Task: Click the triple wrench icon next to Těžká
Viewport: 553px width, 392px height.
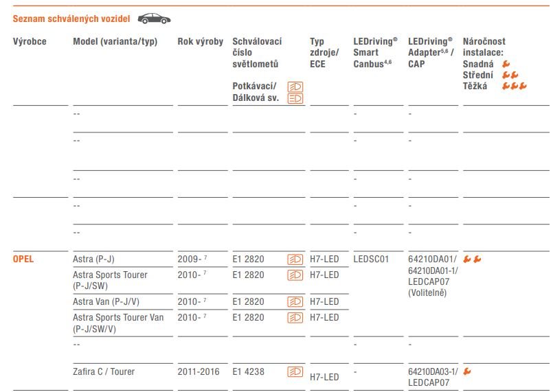Action: [514, 87]
